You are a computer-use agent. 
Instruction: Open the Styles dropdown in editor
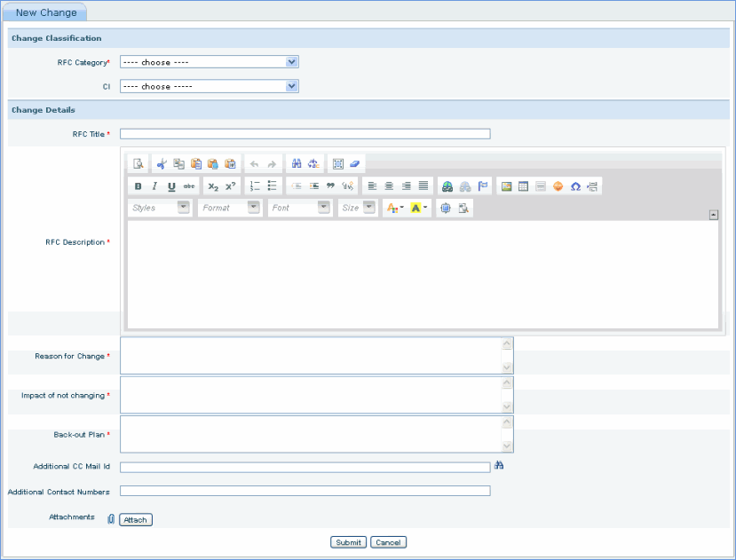160,208
